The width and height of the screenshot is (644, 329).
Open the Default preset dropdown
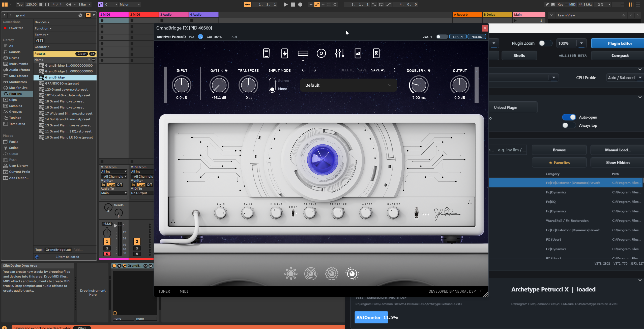348,85
